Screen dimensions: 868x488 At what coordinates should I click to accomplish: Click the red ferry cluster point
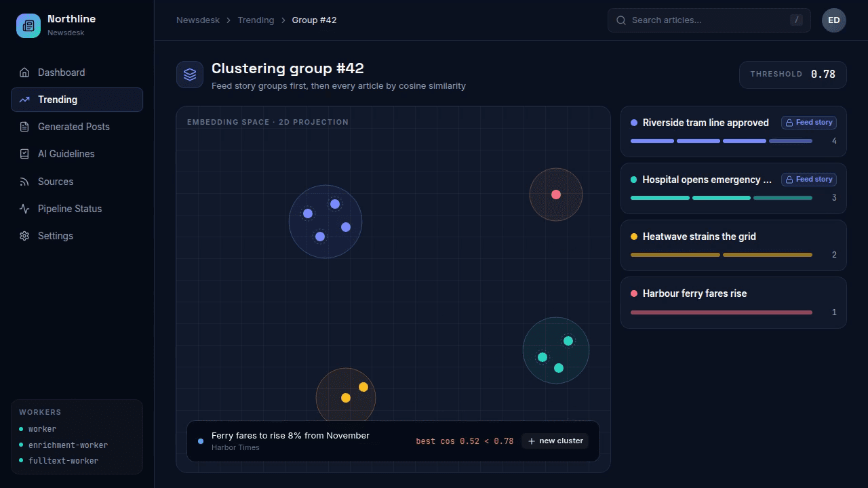(556, 195)
